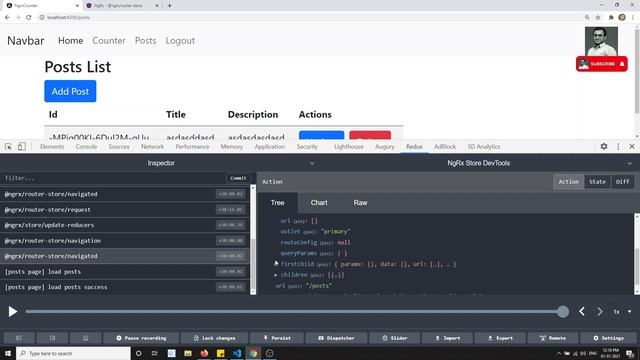Select '[posts page] load posts success' action

(124, 287)
